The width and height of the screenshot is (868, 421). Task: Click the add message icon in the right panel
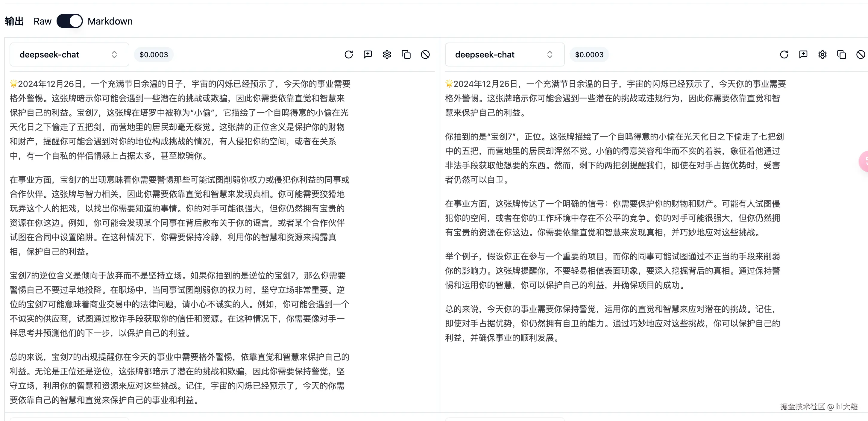803,54
